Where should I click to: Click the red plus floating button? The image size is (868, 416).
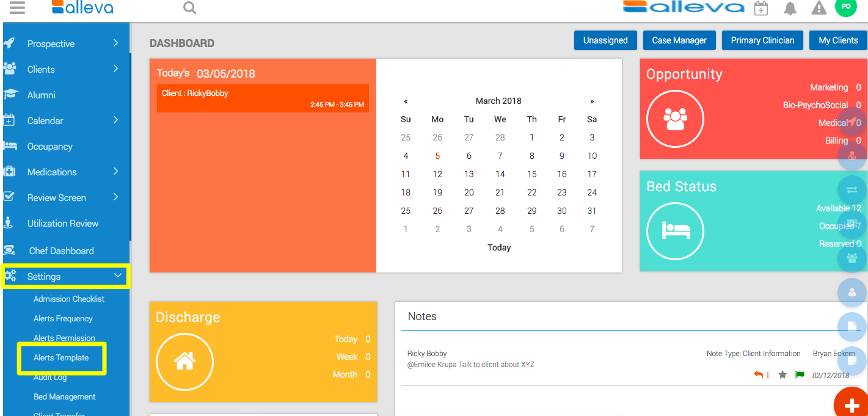coord(852,404)
